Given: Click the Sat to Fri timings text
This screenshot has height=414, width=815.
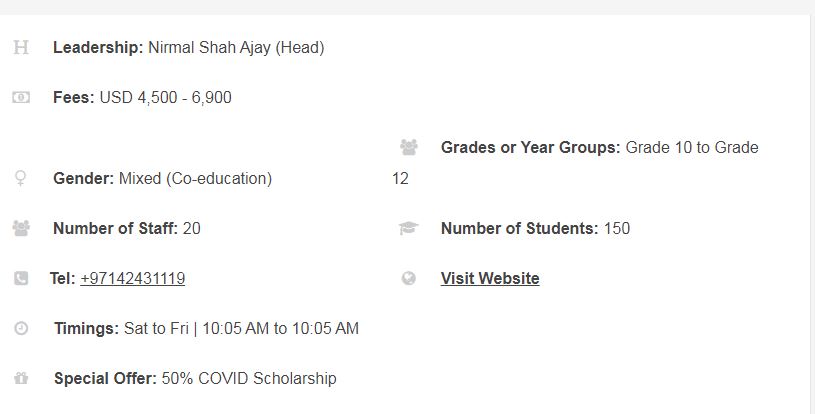Looking at the screenshot, I should tap(156, 328).
